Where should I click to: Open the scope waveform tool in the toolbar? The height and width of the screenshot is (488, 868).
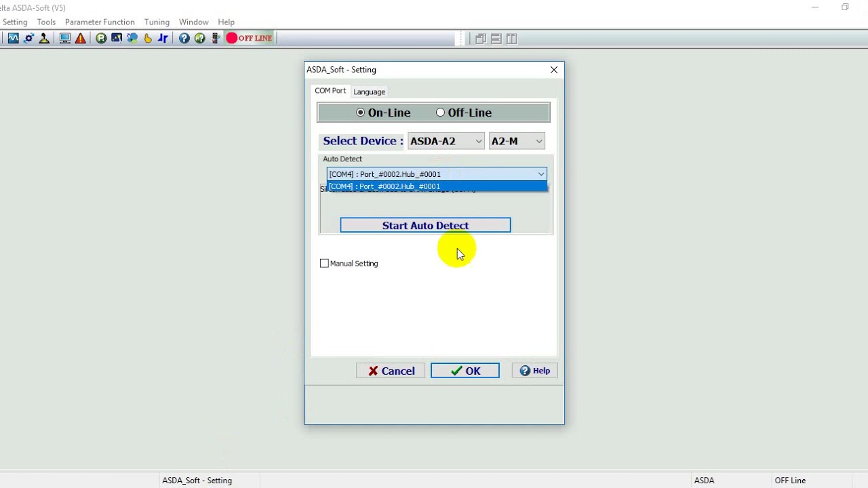[x=13, y=39]
